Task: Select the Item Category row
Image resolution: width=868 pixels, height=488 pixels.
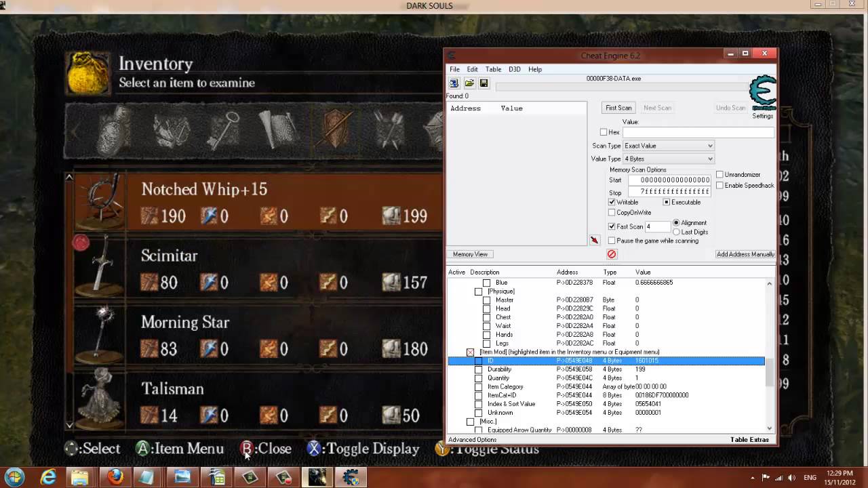Action: coord(606,387)
